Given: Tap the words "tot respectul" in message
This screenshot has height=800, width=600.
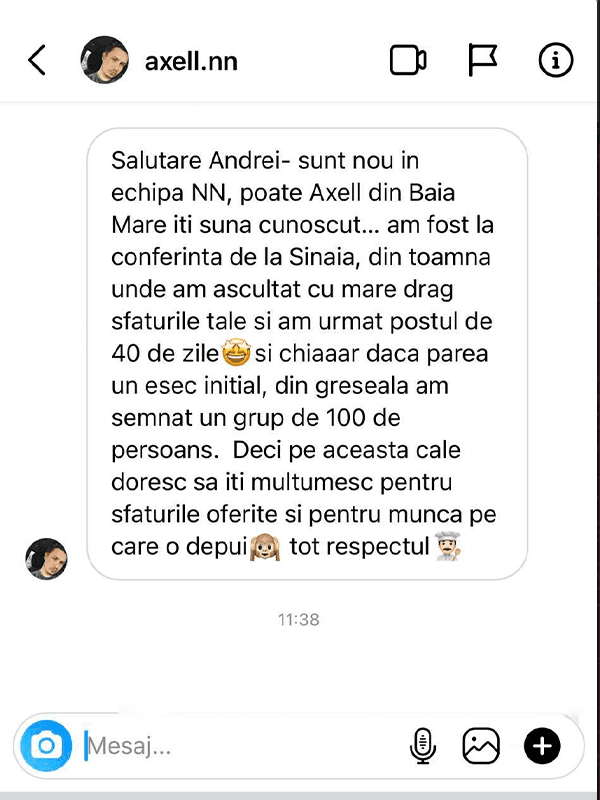Looking at the screenshot, I should [360, 547].
